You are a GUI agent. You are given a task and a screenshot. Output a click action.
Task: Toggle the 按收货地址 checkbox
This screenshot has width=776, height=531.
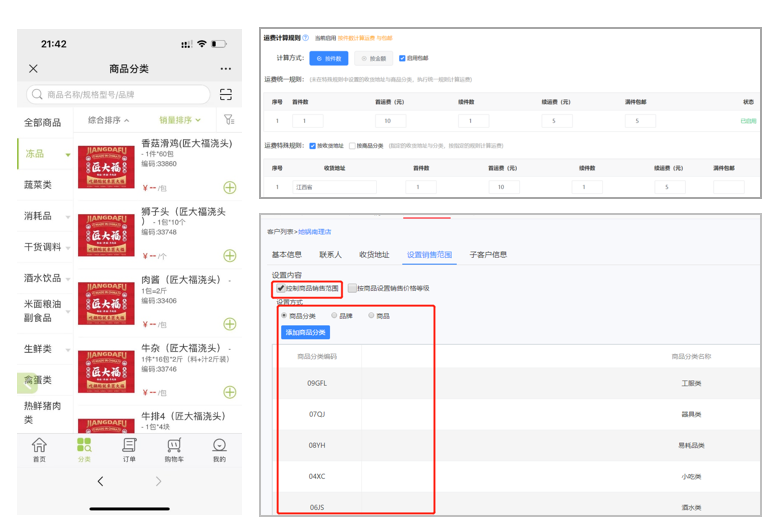(x=312, y=146)
